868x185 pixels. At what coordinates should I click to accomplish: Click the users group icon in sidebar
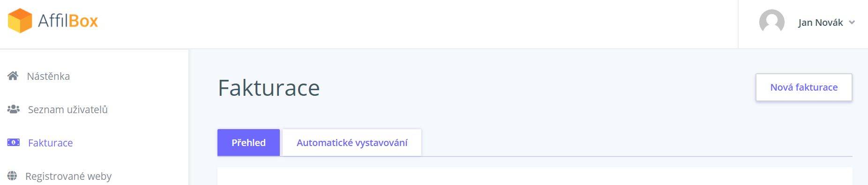[x=13, y=109]
